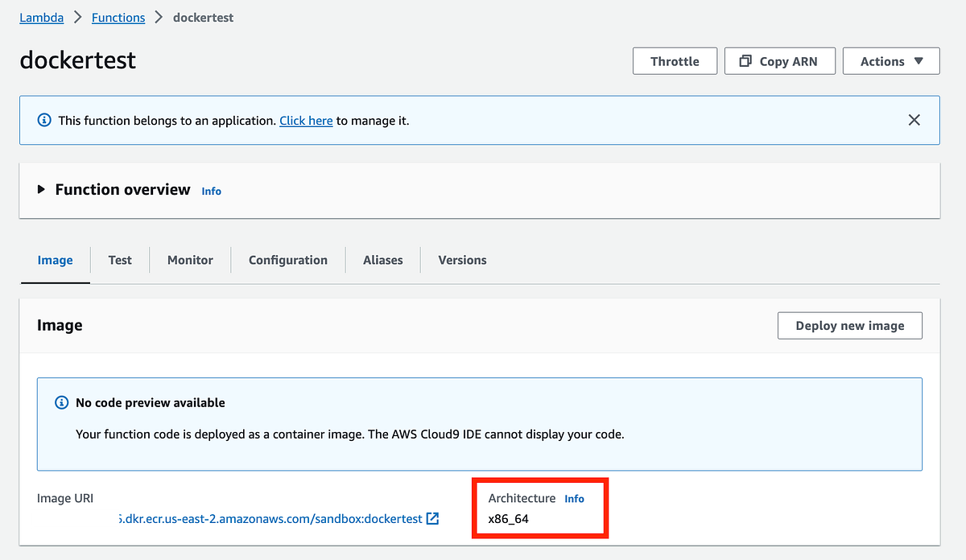Expand the Function overview section
This screenshot has width=966, height=560.
click(122, 189)
